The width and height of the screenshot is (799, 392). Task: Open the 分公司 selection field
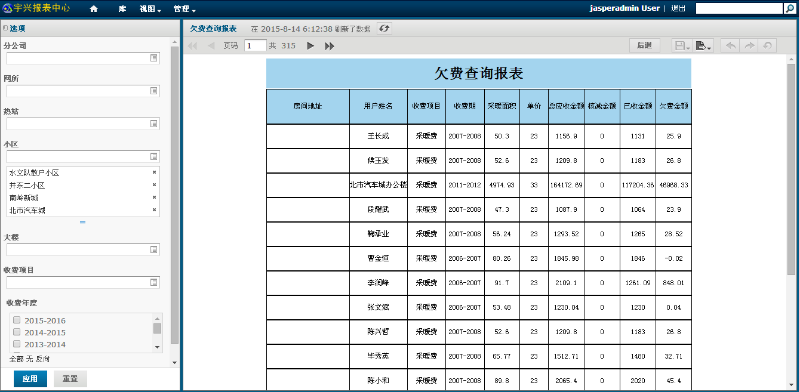[83, 59]
